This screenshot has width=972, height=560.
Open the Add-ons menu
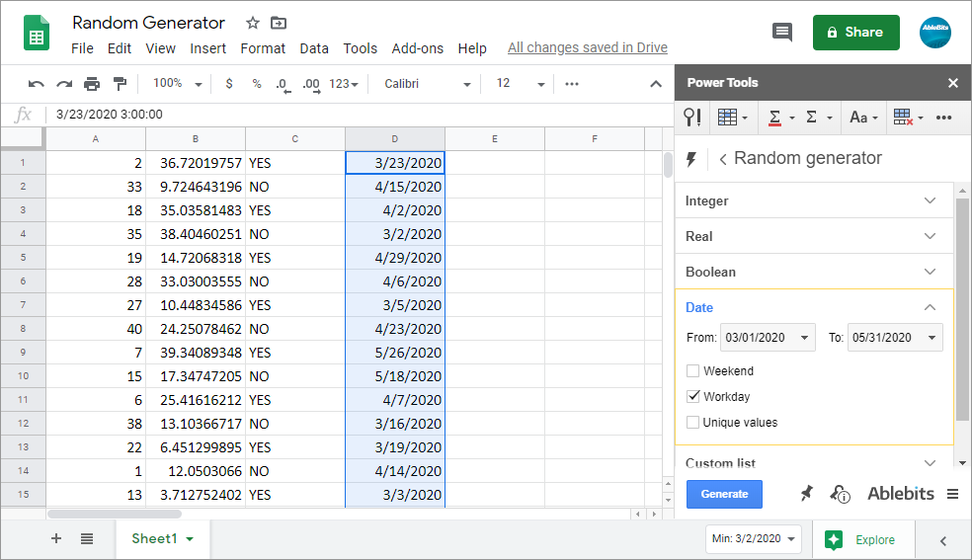coord(417,48)
